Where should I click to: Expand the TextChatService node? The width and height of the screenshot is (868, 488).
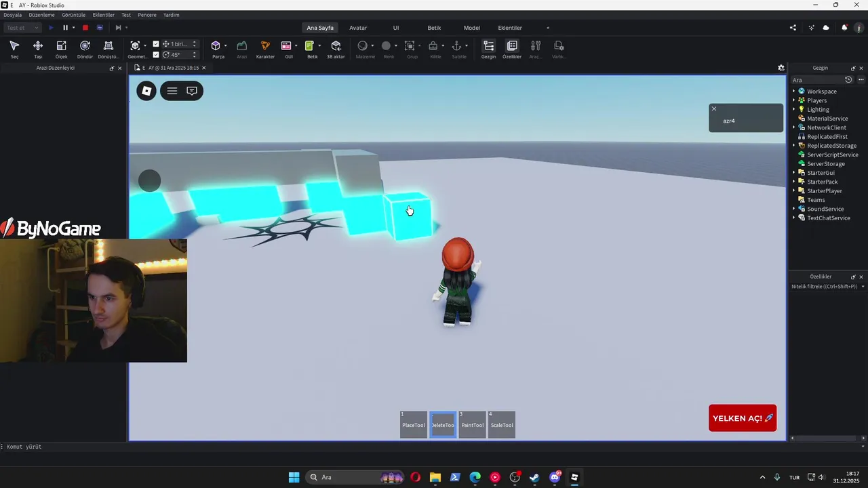click(793, 218)
